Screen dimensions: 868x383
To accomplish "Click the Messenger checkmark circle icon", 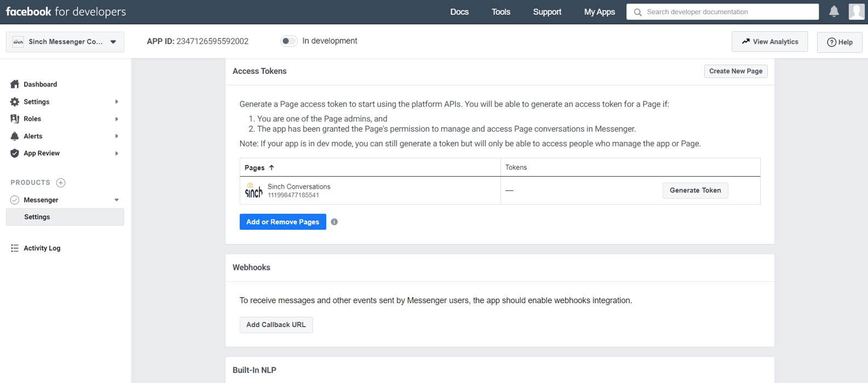I will click(15, 200).
